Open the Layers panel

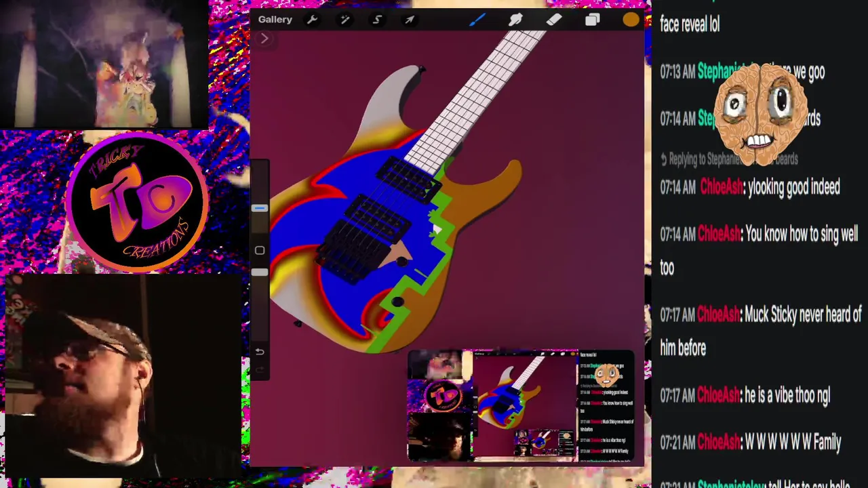tap(593, 20)
